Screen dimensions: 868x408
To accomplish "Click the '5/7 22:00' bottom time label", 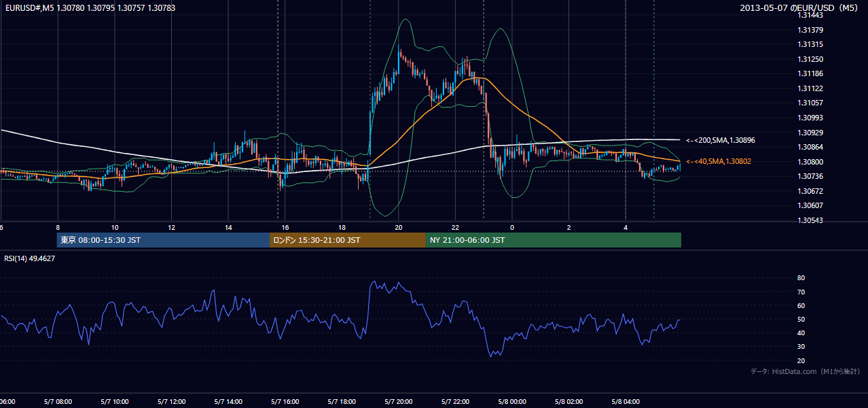I will pyautogui.click(x=455, y=402).
